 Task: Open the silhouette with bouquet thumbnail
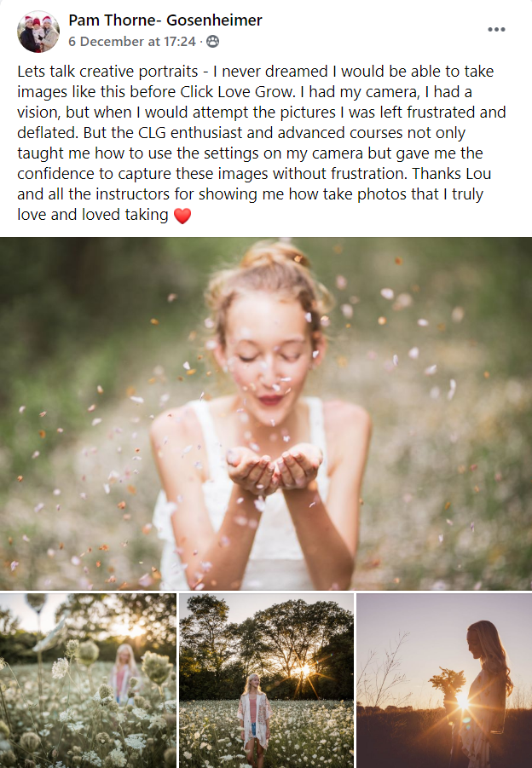coord(444,680)
